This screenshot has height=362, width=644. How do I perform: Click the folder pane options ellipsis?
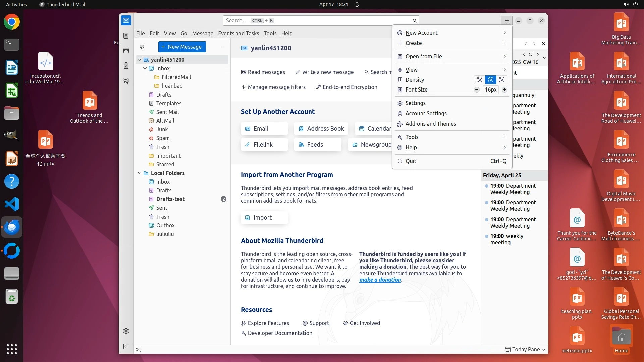222,47
